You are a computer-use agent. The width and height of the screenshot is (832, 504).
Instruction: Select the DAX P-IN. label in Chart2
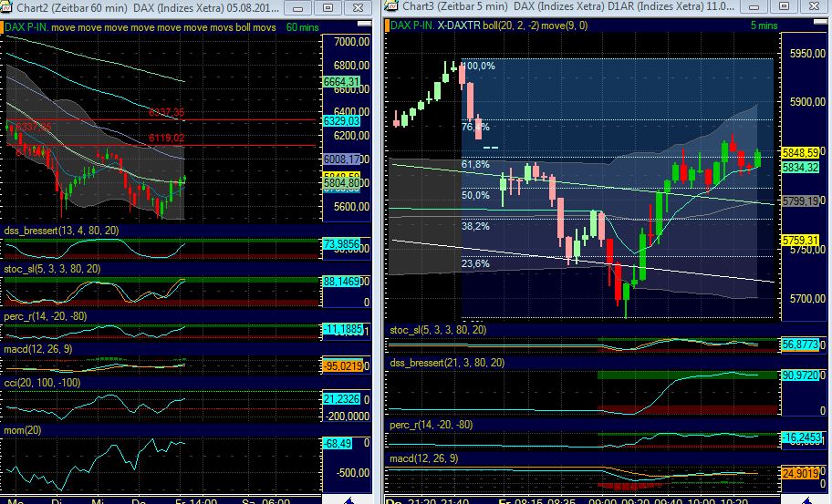[x=26, y=27]
